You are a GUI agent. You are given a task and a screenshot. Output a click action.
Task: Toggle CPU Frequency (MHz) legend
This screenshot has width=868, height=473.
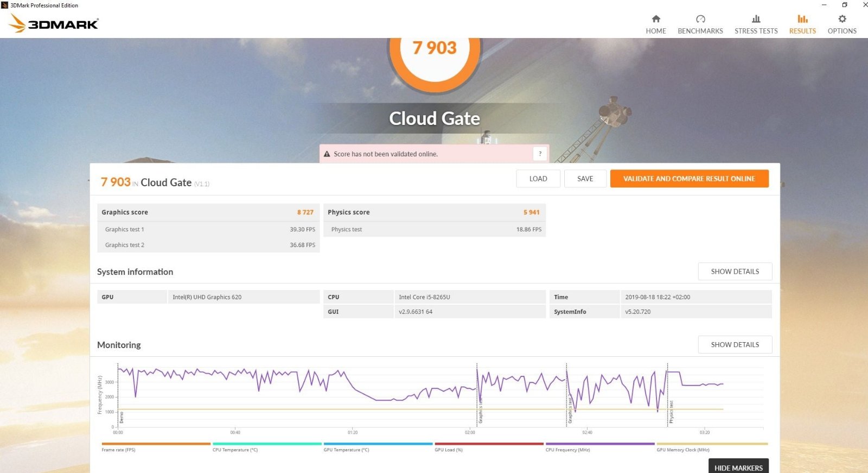click(600, 447)
